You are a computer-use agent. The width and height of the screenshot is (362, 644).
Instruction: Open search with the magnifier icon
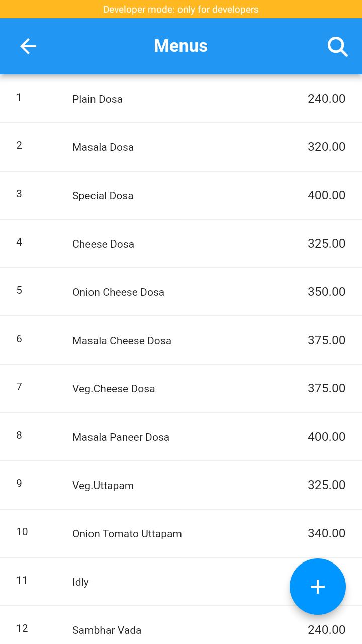click(337, 46)
